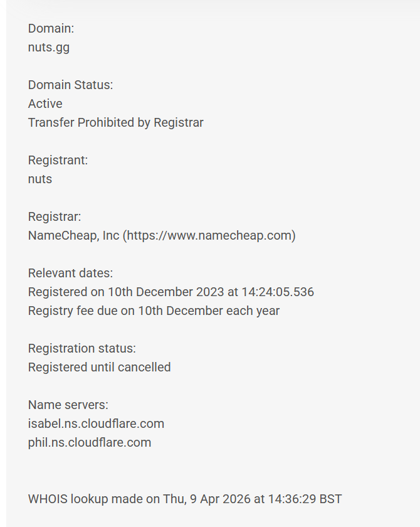Click the "Name servers:" heading

point(68,405)
